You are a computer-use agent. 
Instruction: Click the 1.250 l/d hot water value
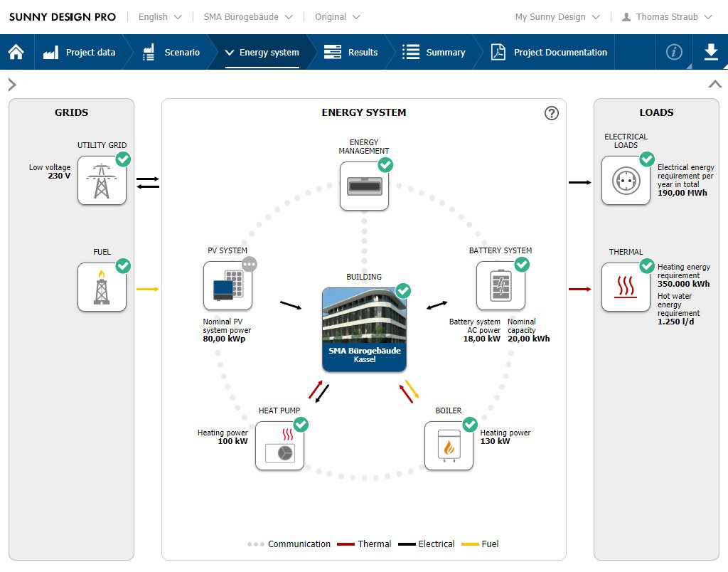[x=675, y=322]
